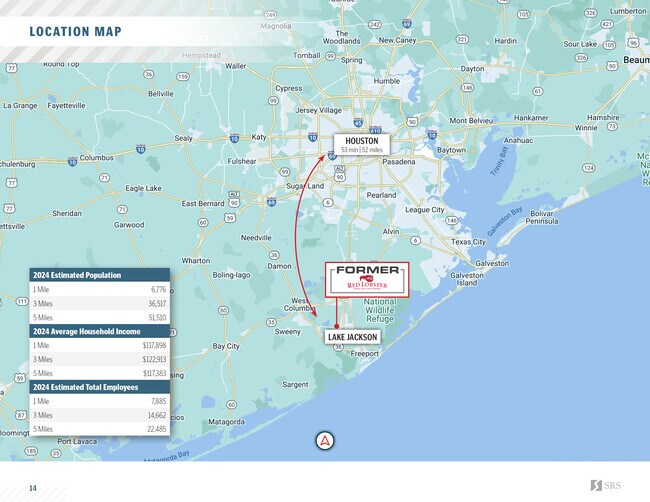Click the Location Map page title
The height and width of the screenshot is (502, 650).
pyautogui.click(x=76, y=32)
